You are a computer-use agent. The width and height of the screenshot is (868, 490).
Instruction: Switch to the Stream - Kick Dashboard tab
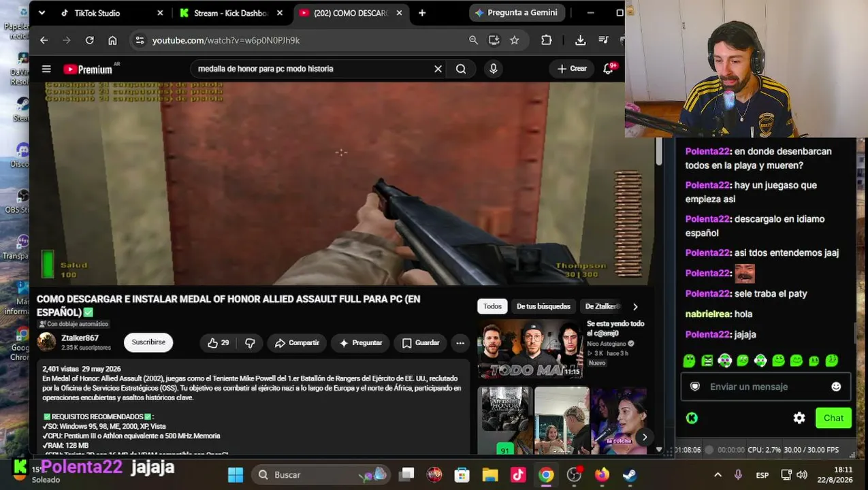pyautogui.click(x=231, y=13)
